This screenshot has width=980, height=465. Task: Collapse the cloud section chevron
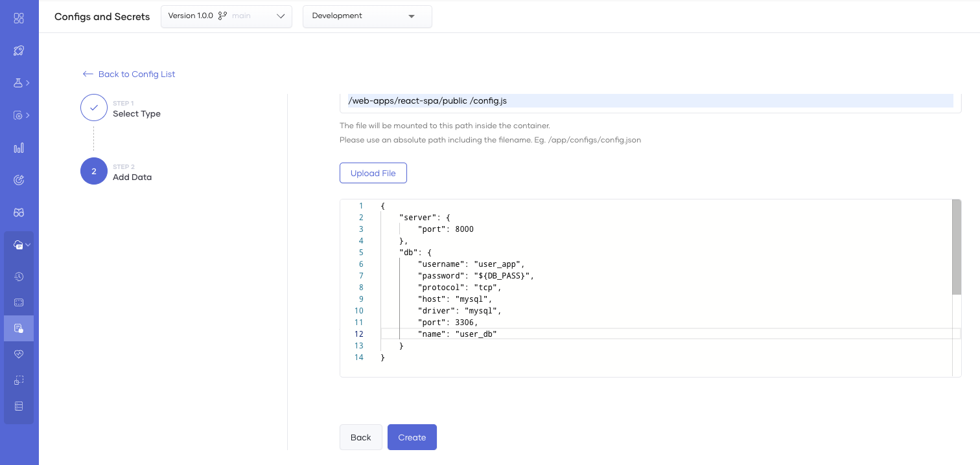tap(28, 245)
